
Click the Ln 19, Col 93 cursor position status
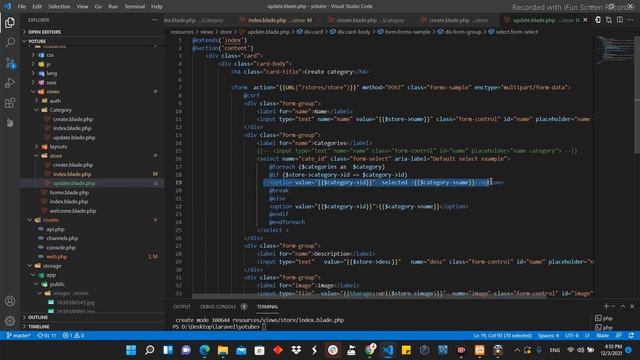point(502,336)
